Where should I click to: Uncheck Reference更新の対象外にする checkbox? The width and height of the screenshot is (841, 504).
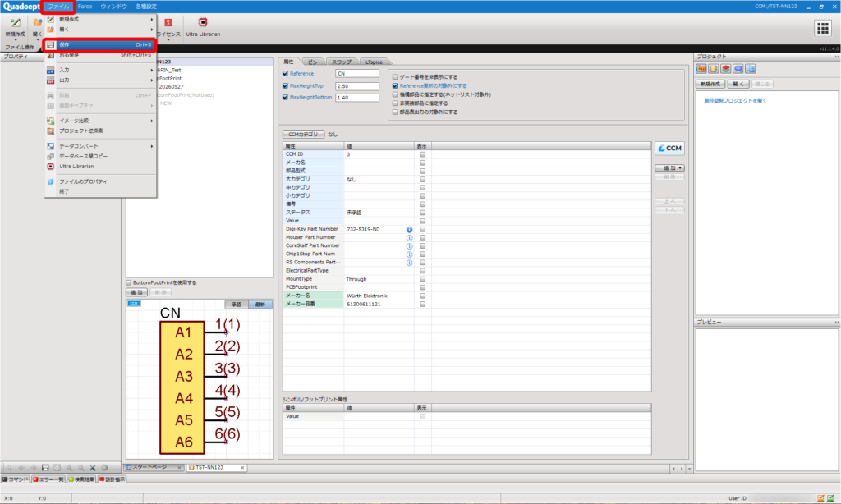point(395,86)
